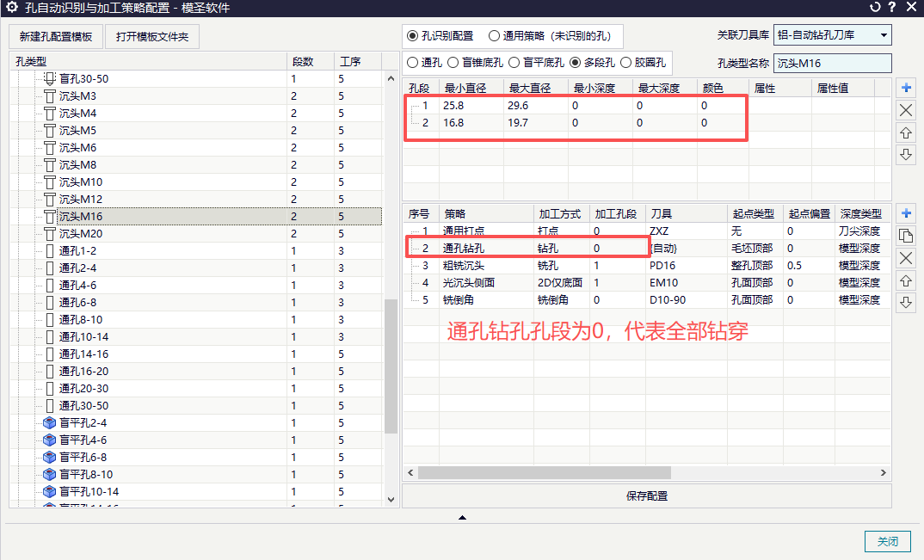This screenshot has width=924, height=560.
Task: Collapse the lower panel with triangle arrow
Action: (x=463, y=518)
